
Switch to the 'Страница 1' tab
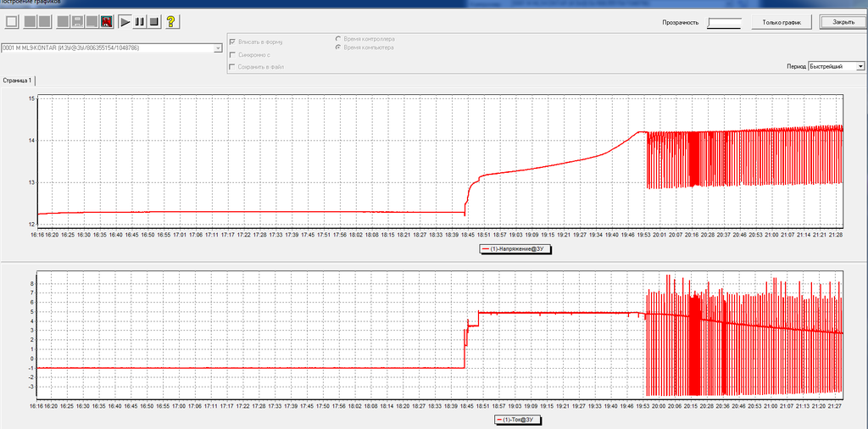tap(19, 81)
